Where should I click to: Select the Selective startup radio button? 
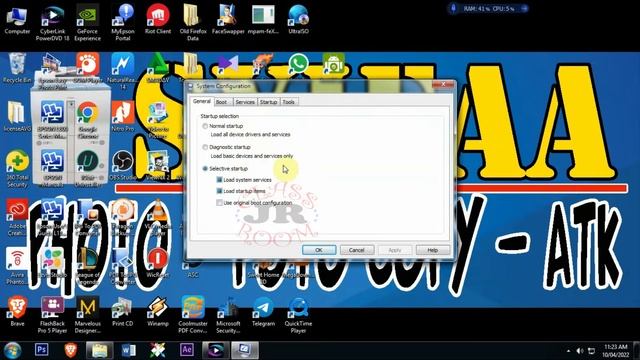pyautogui.click(x=205, y=169)
